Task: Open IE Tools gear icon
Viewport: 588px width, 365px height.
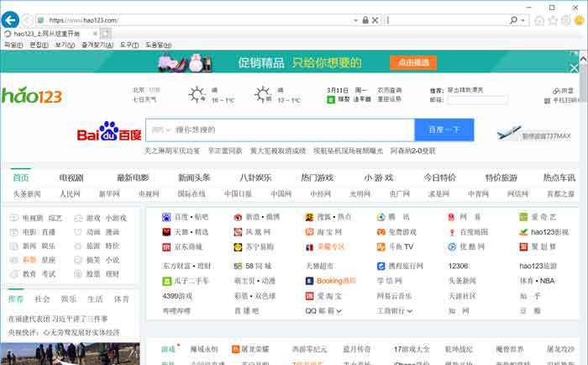Action: point(566,20)
